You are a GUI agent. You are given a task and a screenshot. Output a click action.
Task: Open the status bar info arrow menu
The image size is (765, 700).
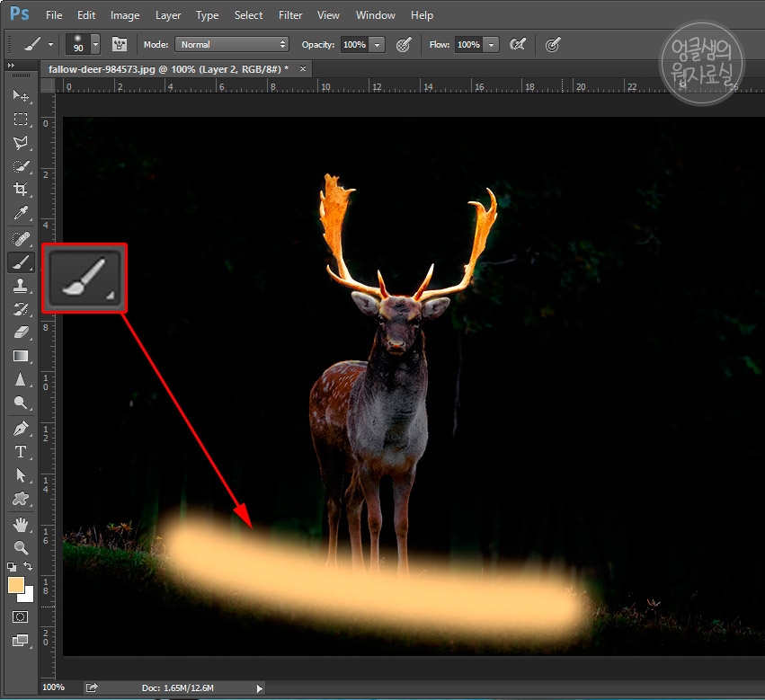[x=260, y=688]
